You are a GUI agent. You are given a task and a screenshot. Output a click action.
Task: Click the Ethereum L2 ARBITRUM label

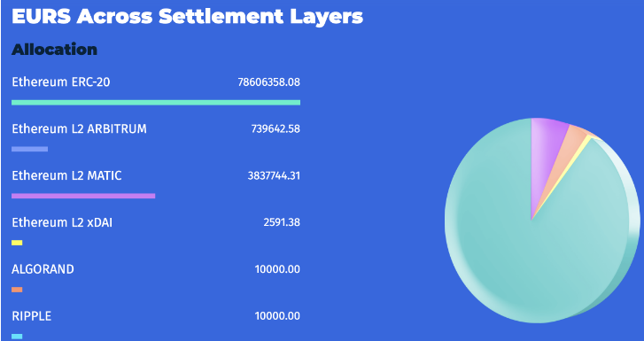click(x=79, y=129)
